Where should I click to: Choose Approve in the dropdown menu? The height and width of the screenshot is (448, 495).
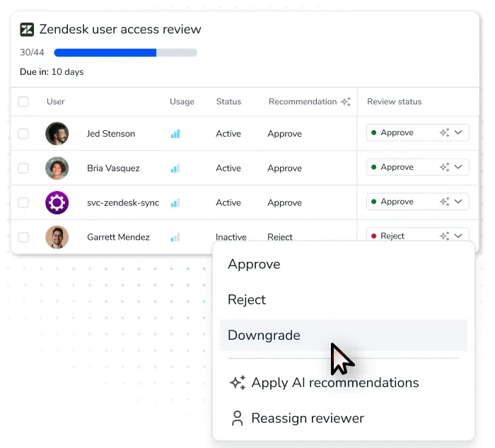(x=344, y=264)
